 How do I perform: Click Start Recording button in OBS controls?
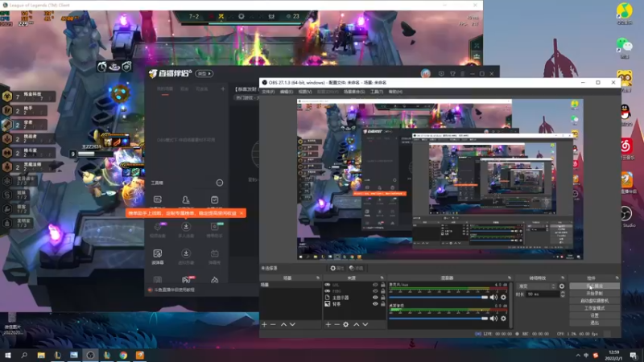pyautogui.click(x=594, y=294)
